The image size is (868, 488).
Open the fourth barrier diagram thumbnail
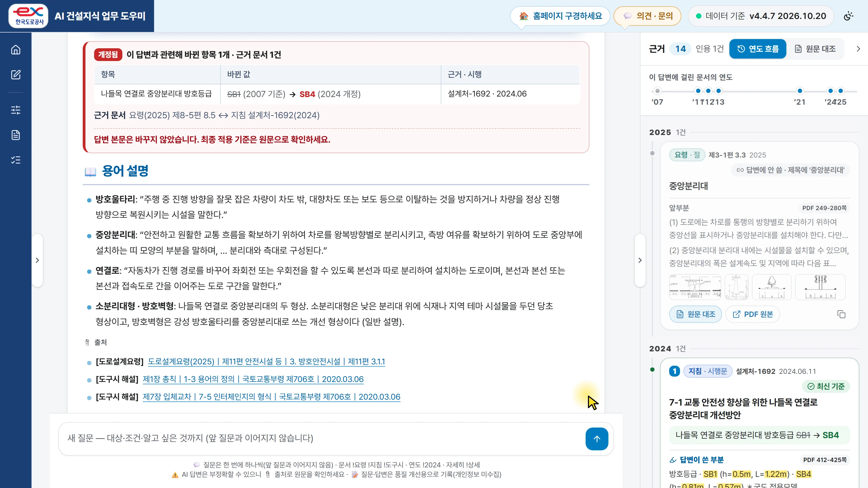[820, 287]
